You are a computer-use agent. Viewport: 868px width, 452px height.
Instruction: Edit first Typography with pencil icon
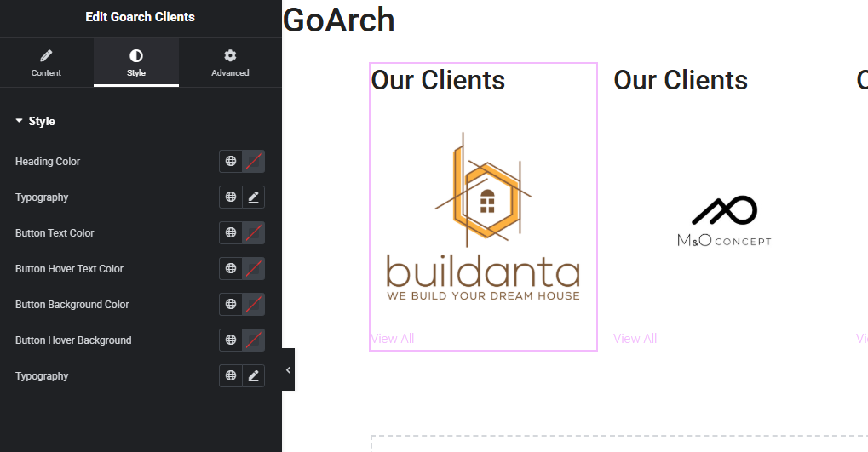[x=254, y=197]
